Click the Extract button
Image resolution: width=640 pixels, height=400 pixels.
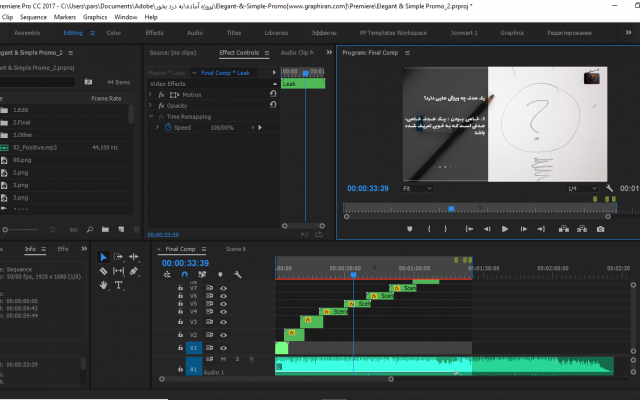(582, 229)
